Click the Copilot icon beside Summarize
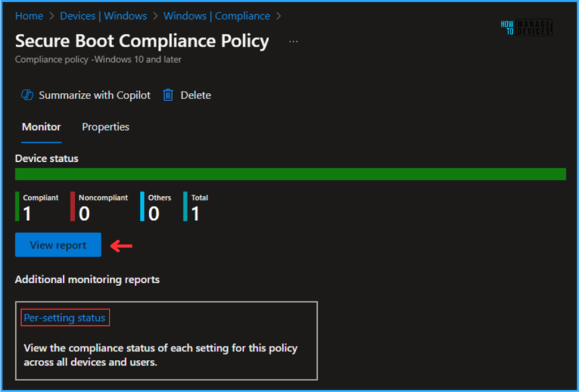This screenshot has height=392, width=579. click(x=27, y=95)
